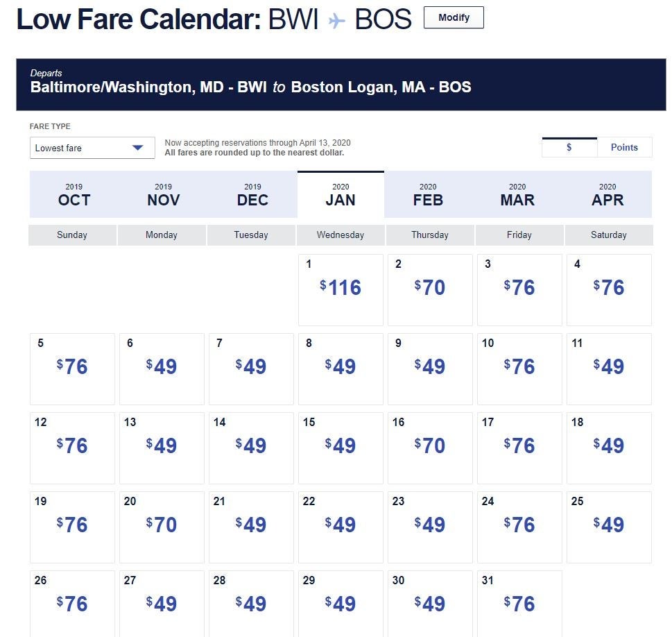
Task: Go to the 2020 MAR month tab
Action: coord(517,194)
